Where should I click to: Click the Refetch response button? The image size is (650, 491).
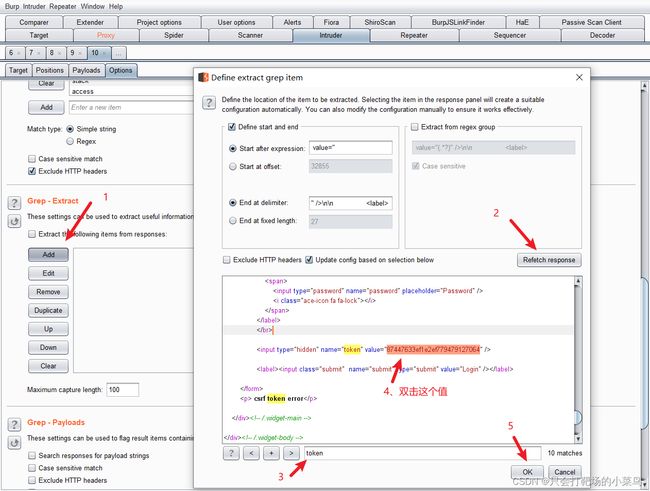pos(549,260)
